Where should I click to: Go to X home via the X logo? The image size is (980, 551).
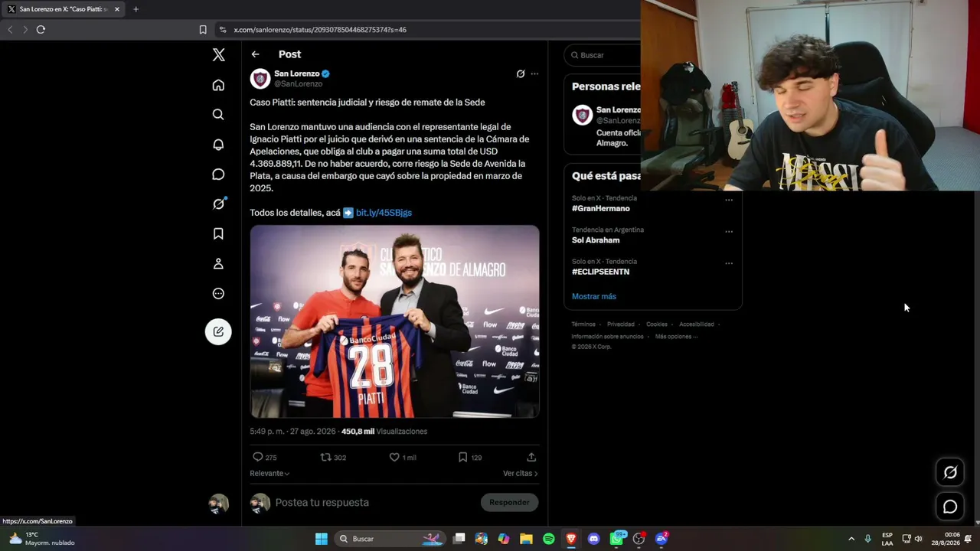tap(218, 55)
